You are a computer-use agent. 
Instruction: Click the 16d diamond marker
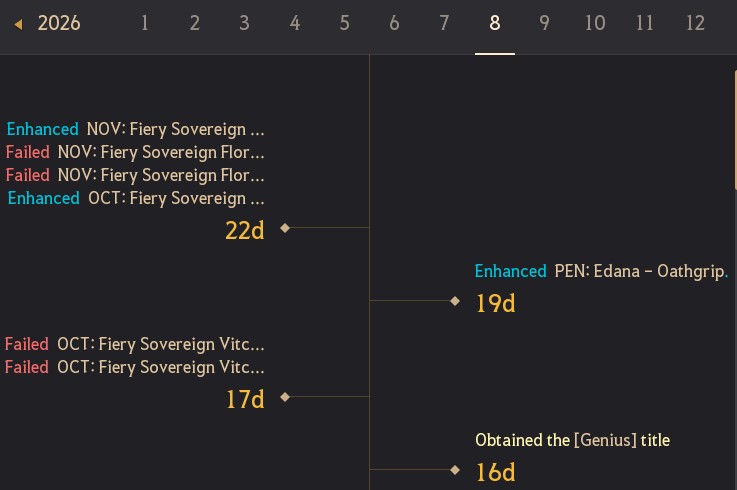pyautogui.click(x=455, y=470)
